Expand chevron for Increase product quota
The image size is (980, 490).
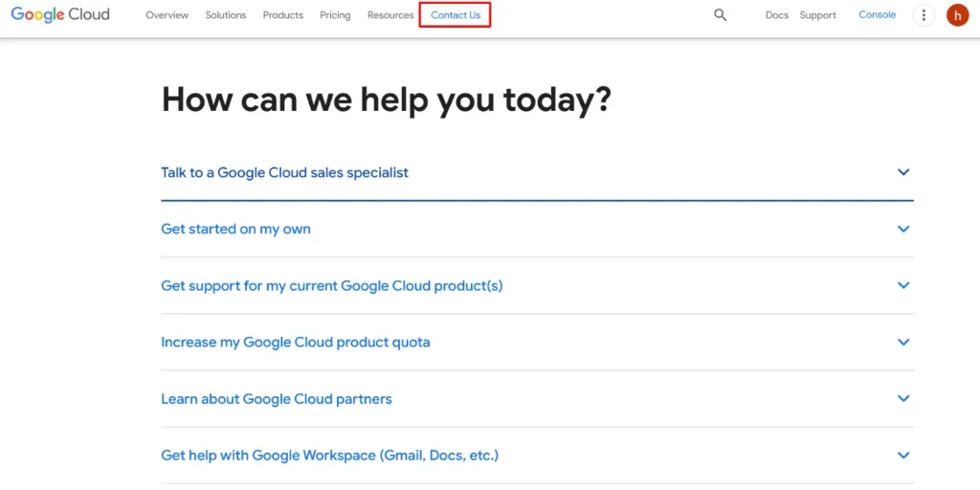[903, 342]
